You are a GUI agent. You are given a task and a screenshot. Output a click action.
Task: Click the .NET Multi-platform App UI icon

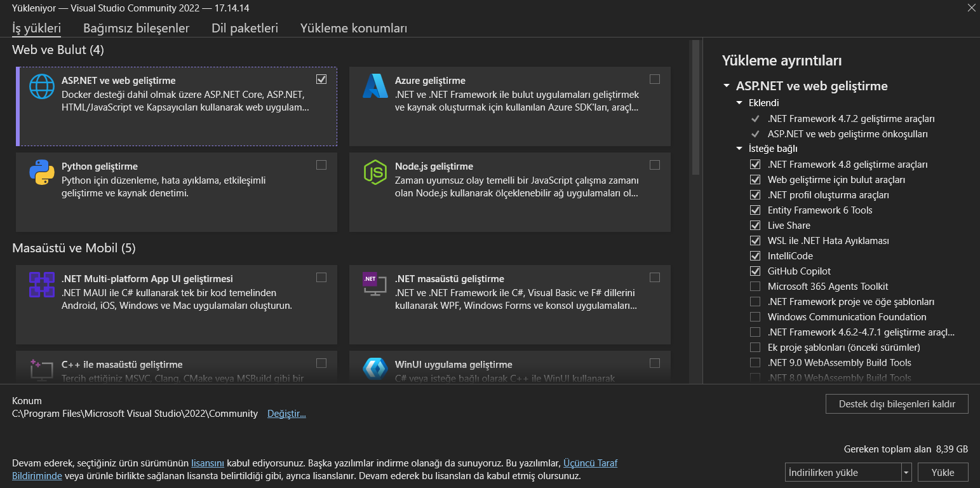(42, 284)
